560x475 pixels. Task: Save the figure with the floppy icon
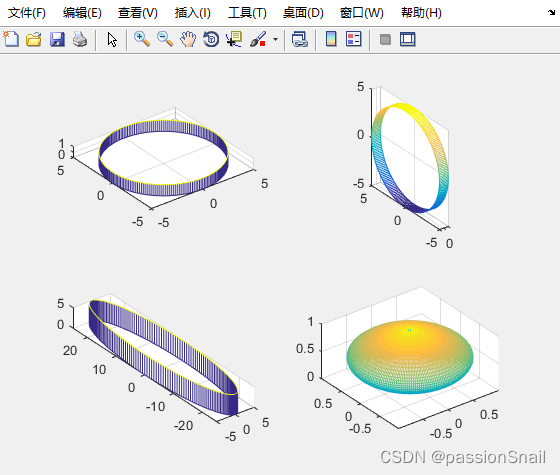[57, 39]
